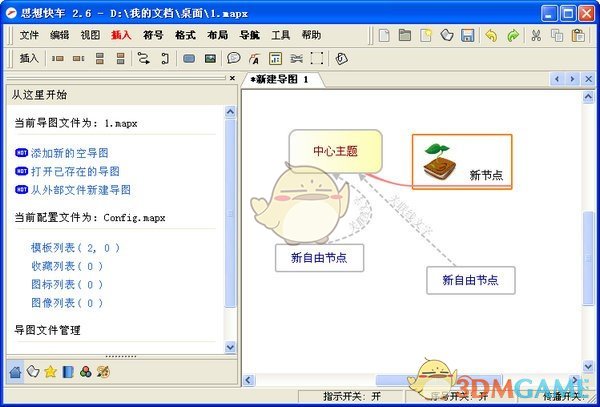This screenshot has width=600, height=407.
Task: Open the home panel icon at bottom left
Action: pyautogui.click(x=15, y=371)
